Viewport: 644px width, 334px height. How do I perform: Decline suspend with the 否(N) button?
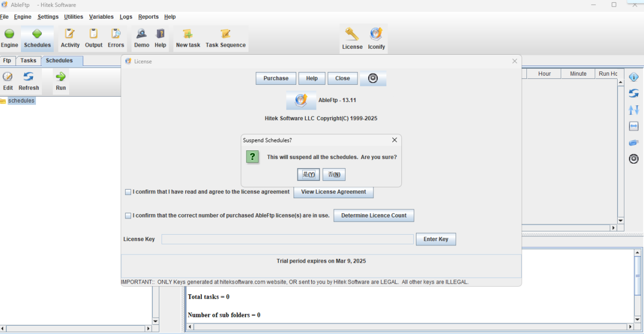click(334, 175)
